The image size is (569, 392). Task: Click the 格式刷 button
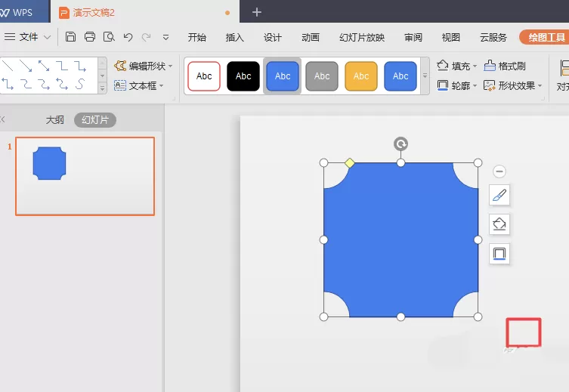(505, 66)
